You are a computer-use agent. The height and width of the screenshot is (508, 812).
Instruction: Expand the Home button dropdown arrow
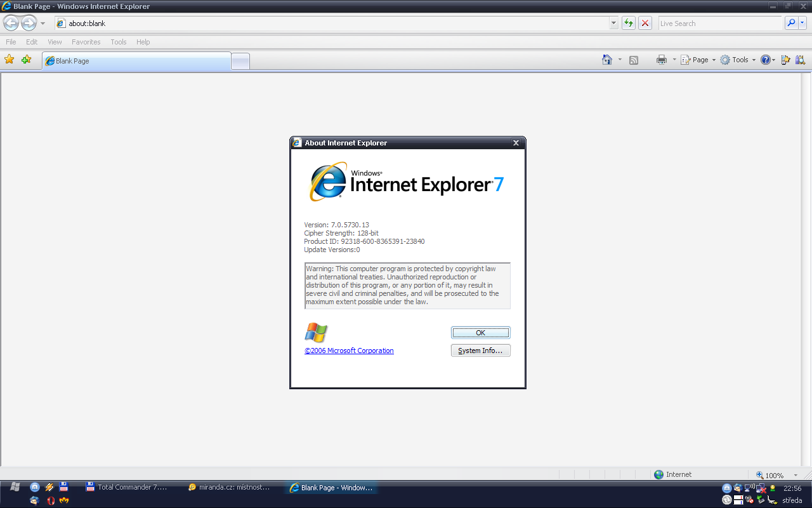pyautogui.click(x=620, y=60)
